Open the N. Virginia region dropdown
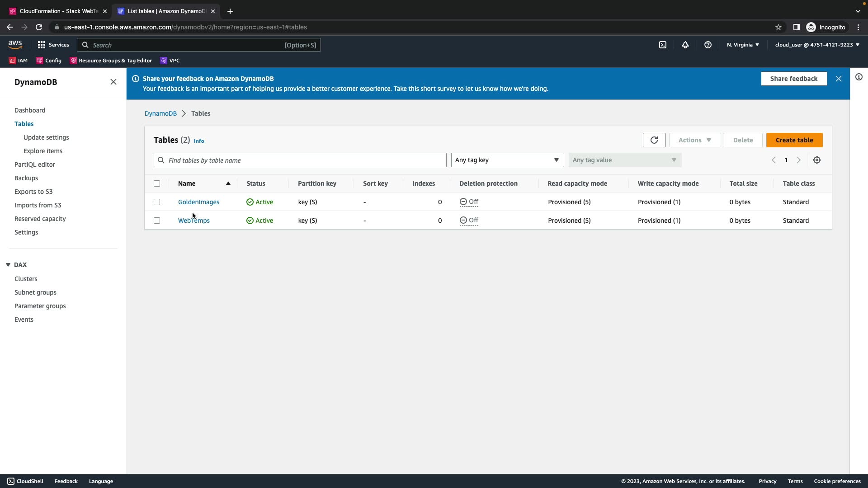This screenshot has width=868, height=488. click(742, 45)
